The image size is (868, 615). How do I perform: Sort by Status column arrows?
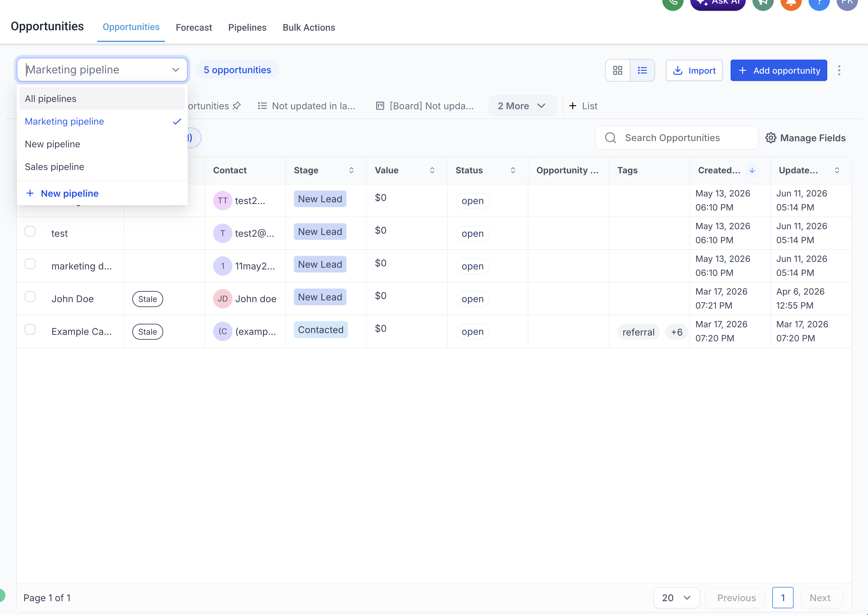click(x=513, y=170)
